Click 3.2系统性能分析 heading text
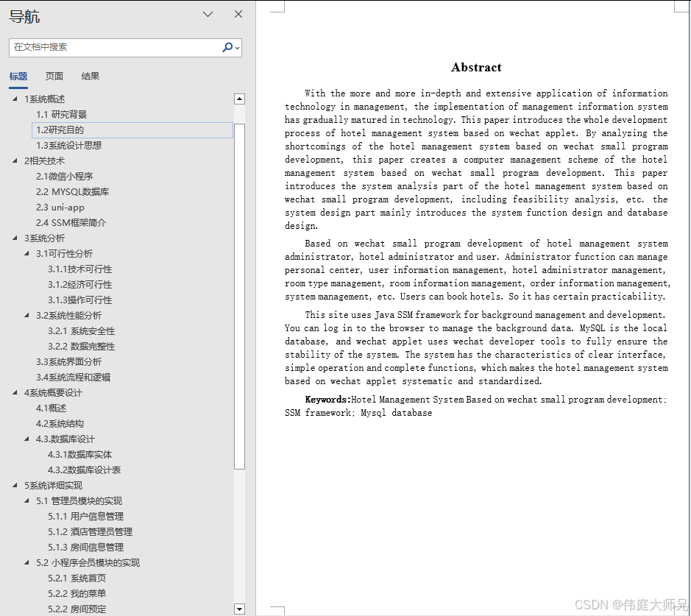 pos(68,316)
